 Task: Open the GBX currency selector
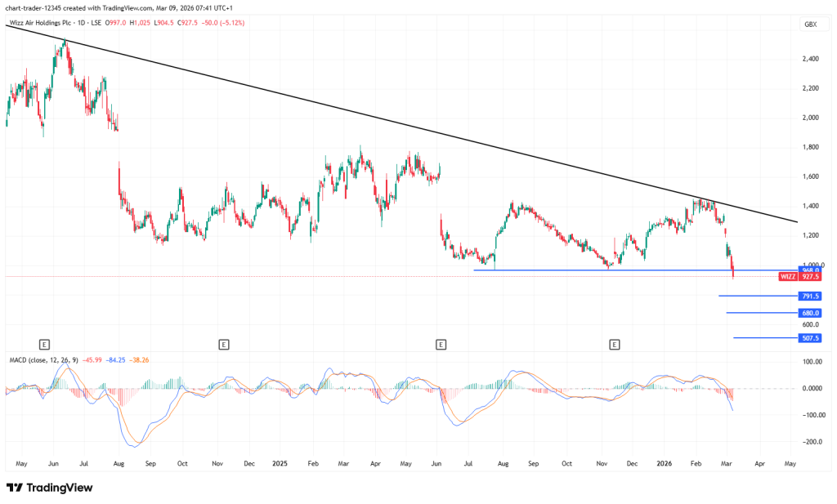pyautogui.click(x=810, y=25)
